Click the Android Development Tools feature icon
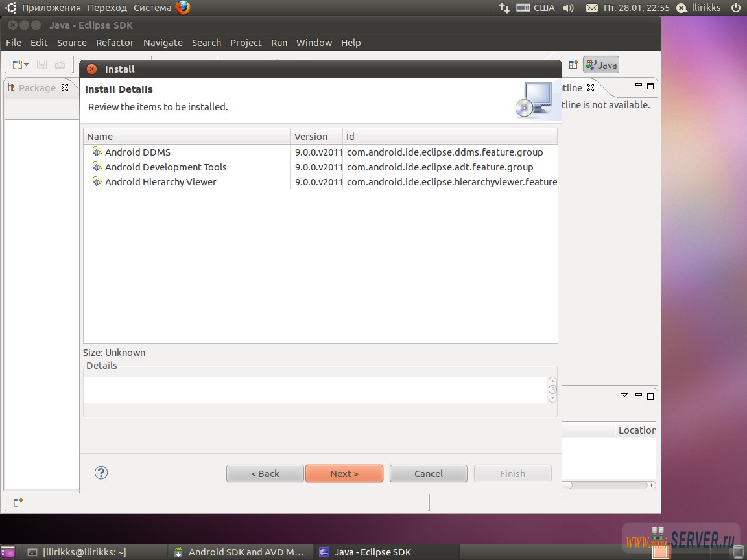Viewport: 747px width, 560px height. click(x=97, y=167)
